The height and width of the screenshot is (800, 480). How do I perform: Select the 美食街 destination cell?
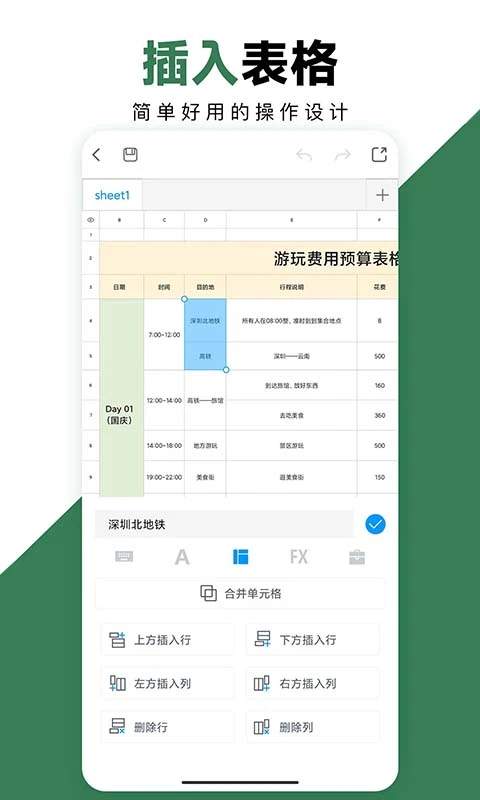click(x=205, y=477)
